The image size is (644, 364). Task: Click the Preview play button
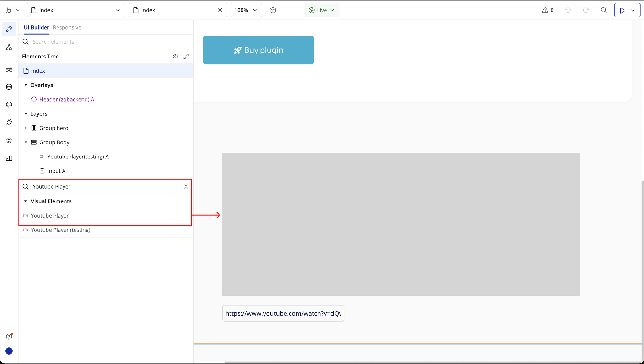click(x=622, y=10)
